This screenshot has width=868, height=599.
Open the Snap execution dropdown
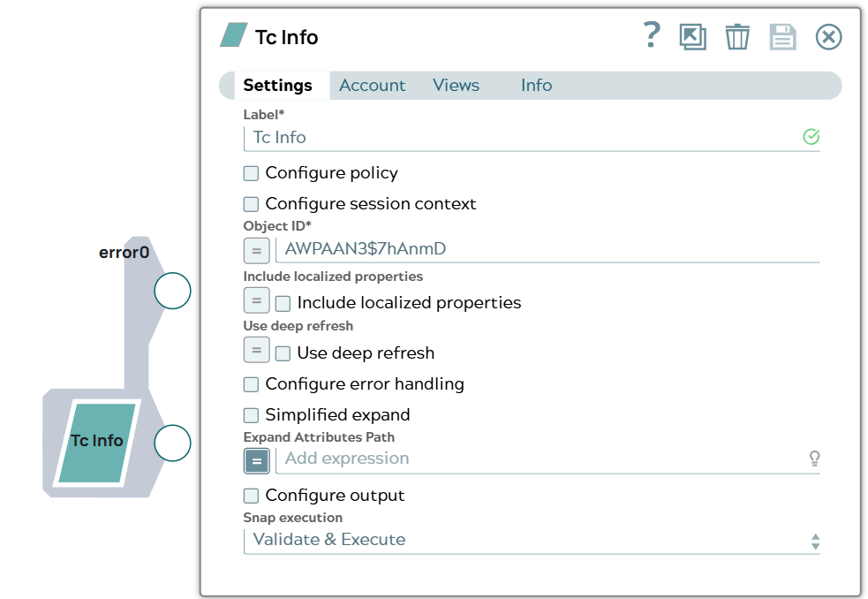point(532,541)
